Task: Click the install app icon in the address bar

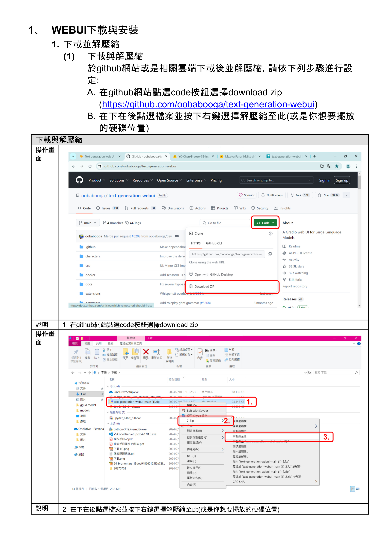Action: click(322, 166)
